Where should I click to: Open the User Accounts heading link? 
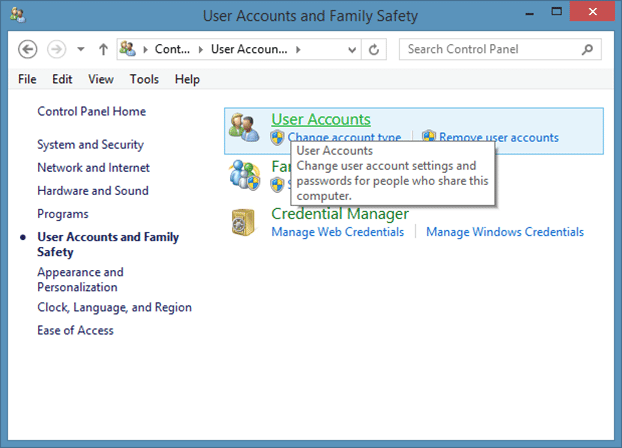pos(321,119)
